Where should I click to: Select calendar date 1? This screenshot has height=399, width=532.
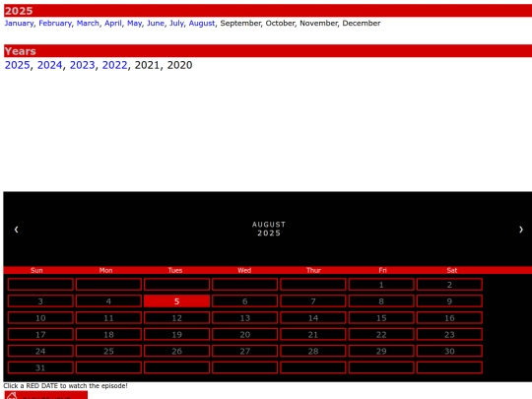381,285
